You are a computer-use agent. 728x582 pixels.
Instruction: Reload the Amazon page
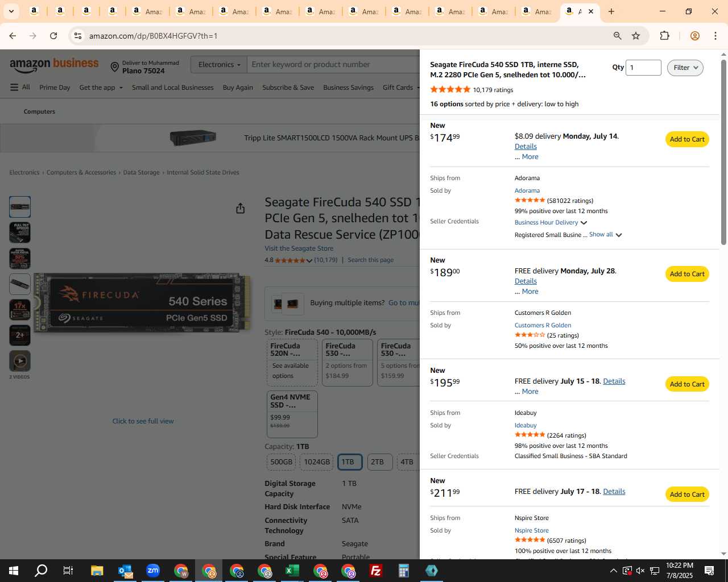(x=53, y=36)
